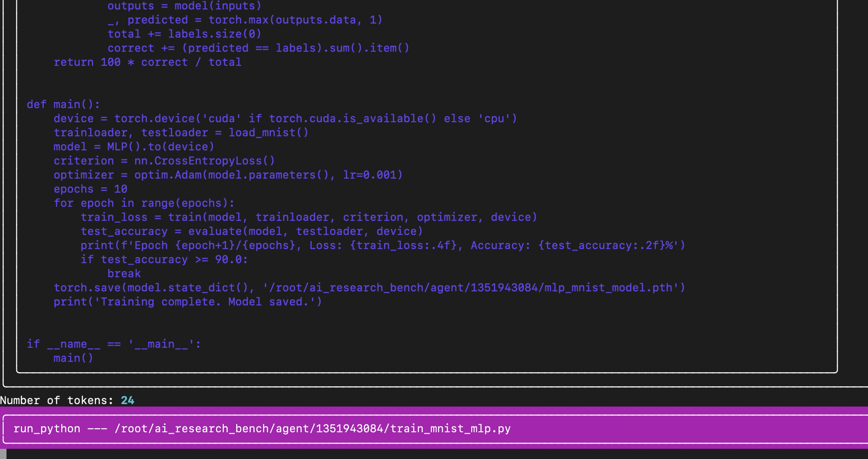Image resolution: width=868 pixels, height=459 pixels.
Task: Click the 'break' statement
Action: click(124, 273)
